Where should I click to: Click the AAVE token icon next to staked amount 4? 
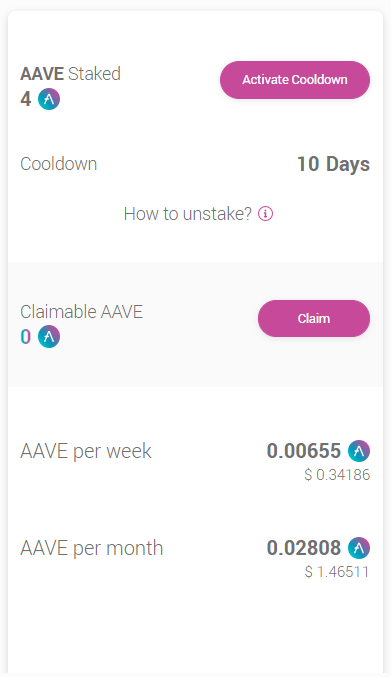[x=49, y=99]
